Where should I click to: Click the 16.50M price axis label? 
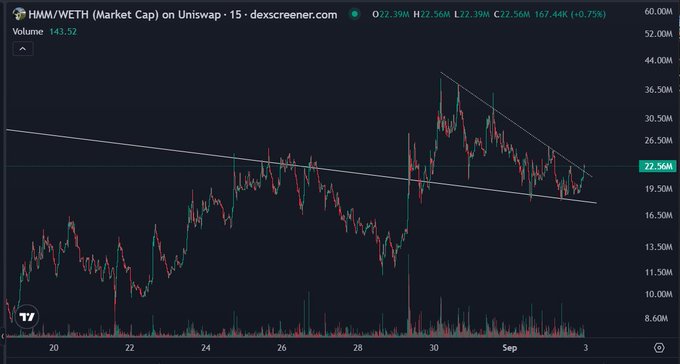pyautogui.click(x=658, y=215)
